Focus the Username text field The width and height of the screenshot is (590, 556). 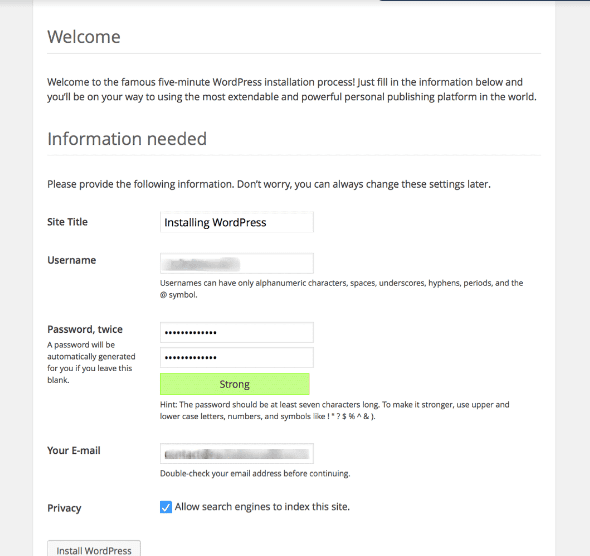237,263
